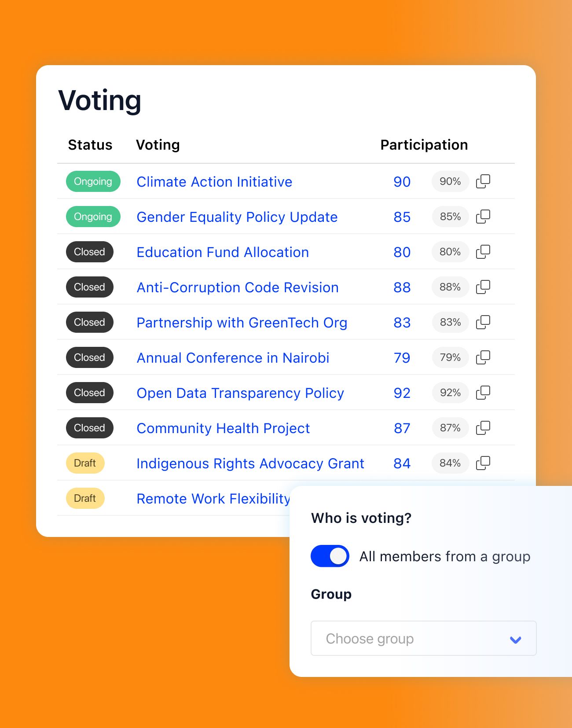Copy the Community Health Project voting
Screen dimensions: 572x728
point(483,428)
